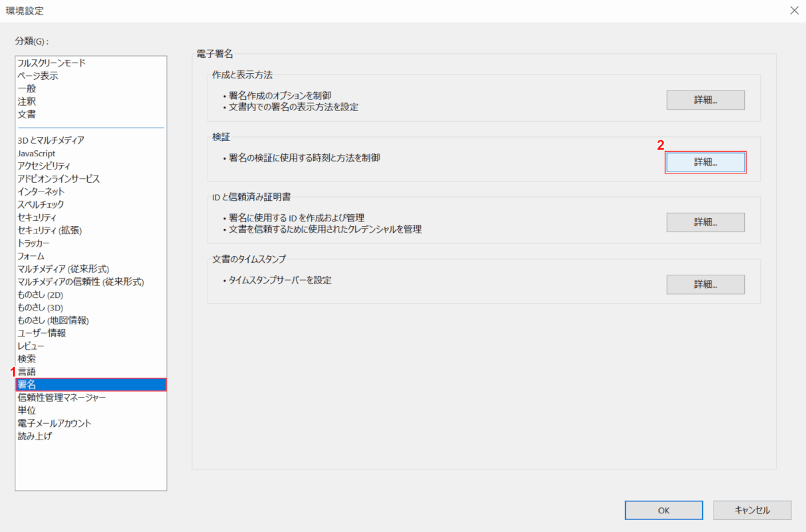The image size is (806, 532).
Task: Open 詳細 for 作成と表示方法 section
Action: click(705, 100)
